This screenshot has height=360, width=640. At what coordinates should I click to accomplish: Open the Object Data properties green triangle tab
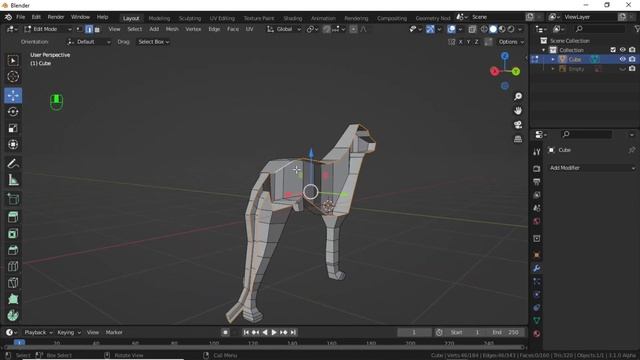tap(537, 320)
